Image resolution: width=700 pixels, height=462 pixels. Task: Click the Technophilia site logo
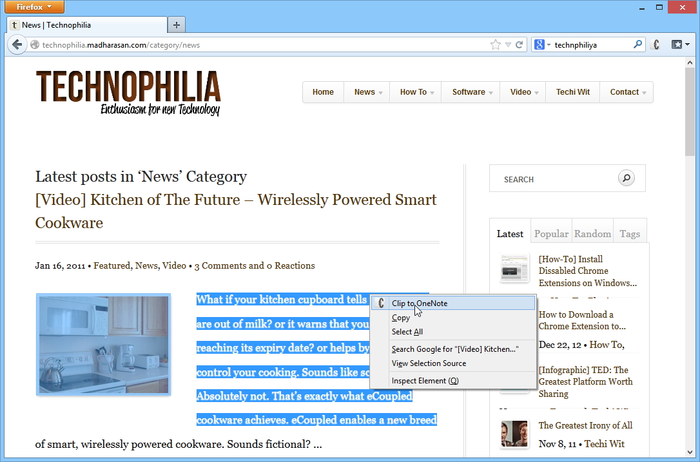[x=128, y=93]
